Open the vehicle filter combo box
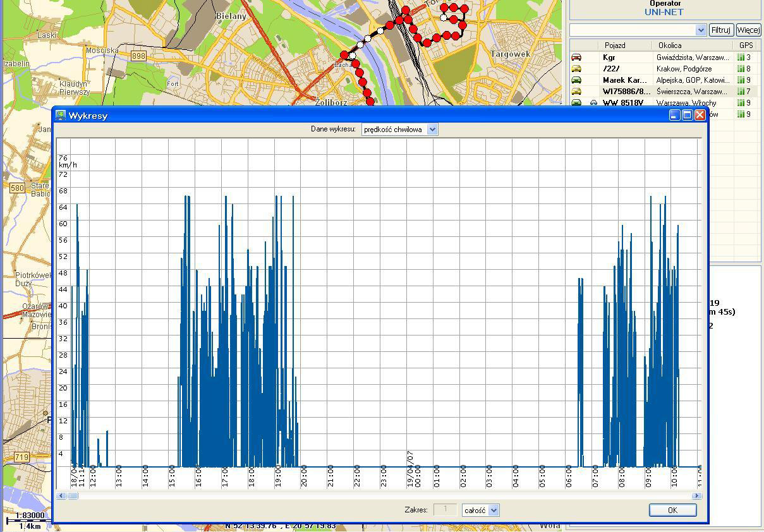This screenshot has height=532, width=764. [700, 30]
